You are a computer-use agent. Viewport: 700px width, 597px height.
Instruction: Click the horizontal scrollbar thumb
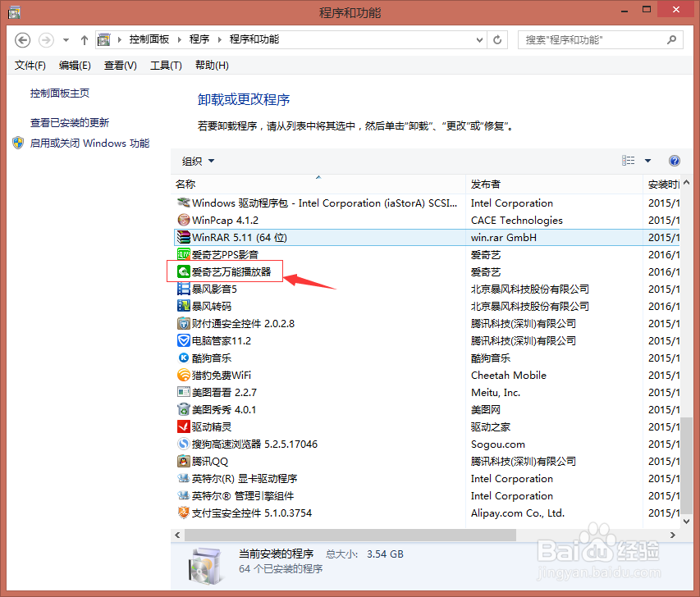coord(350,535)
